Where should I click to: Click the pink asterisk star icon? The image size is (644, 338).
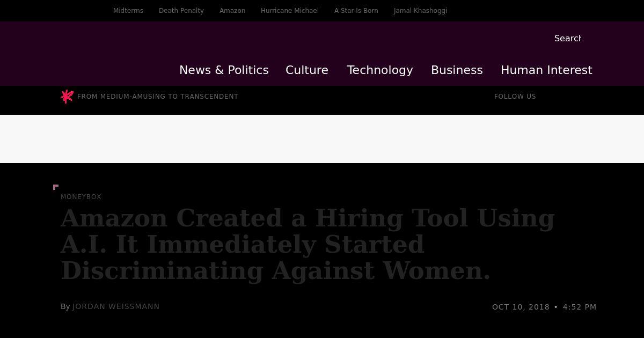(x=67, y=96)
